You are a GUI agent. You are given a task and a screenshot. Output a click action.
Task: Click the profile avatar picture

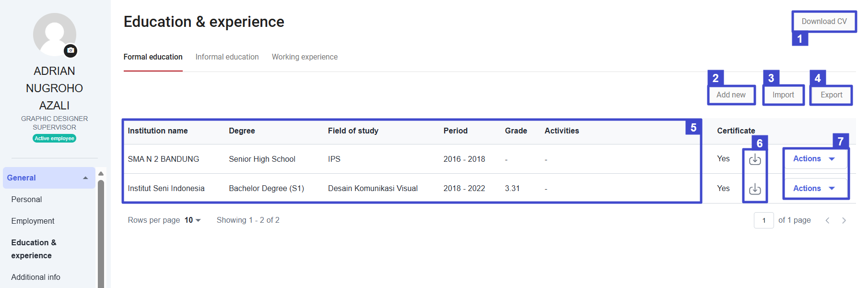54,34
